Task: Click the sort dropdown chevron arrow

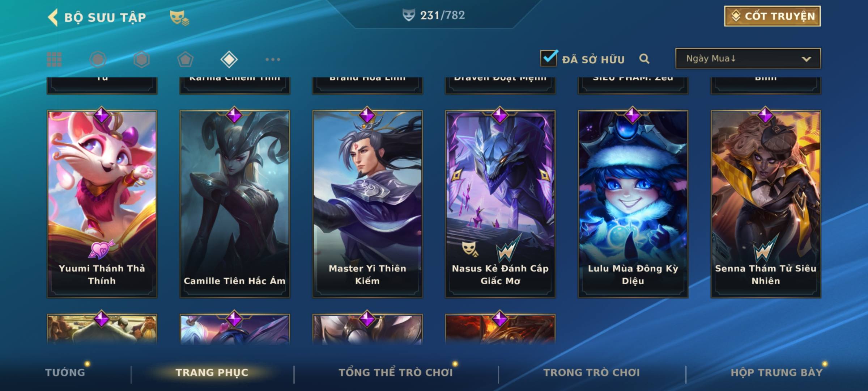Action: [x=806, y=59]
